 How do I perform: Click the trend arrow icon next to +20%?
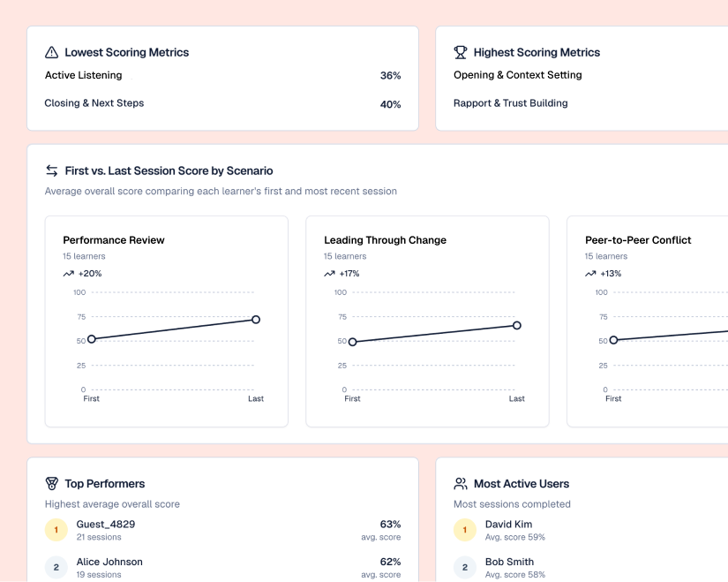[x=68, y=274]
